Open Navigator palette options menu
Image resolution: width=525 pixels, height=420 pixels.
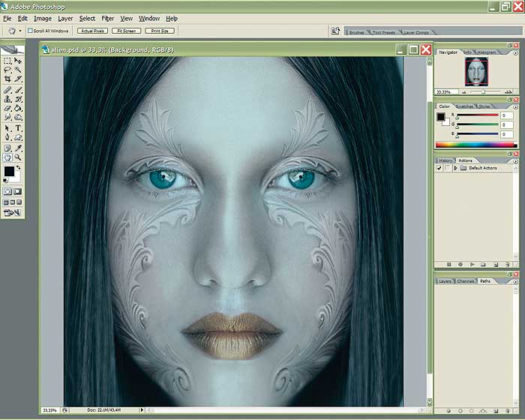click(516, 52)
